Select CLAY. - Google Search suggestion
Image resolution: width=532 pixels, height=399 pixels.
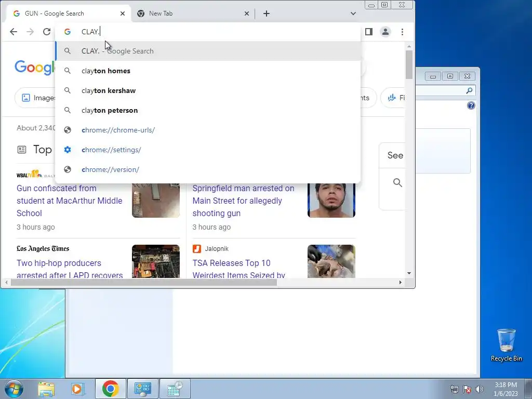tap(208, 51)
